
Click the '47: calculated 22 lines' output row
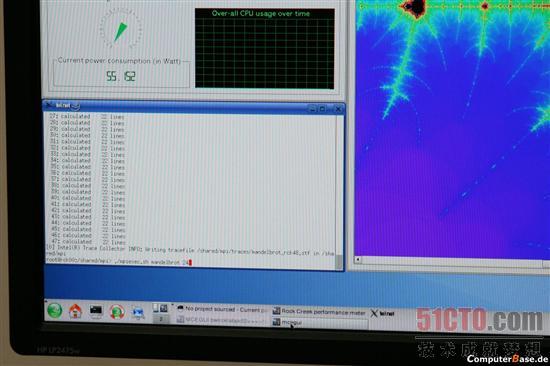(x=88, y=242)
